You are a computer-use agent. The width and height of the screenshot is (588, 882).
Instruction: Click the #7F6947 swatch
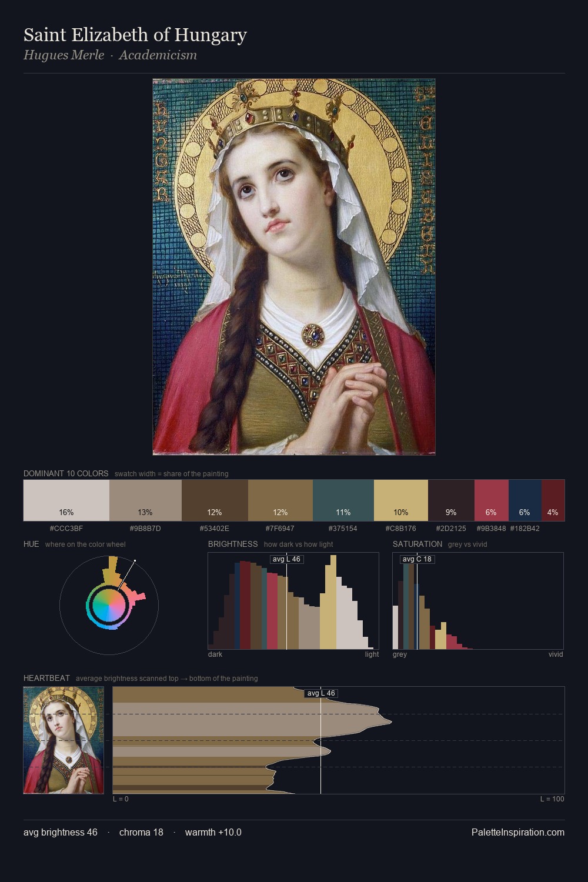(x=280, y=500)
